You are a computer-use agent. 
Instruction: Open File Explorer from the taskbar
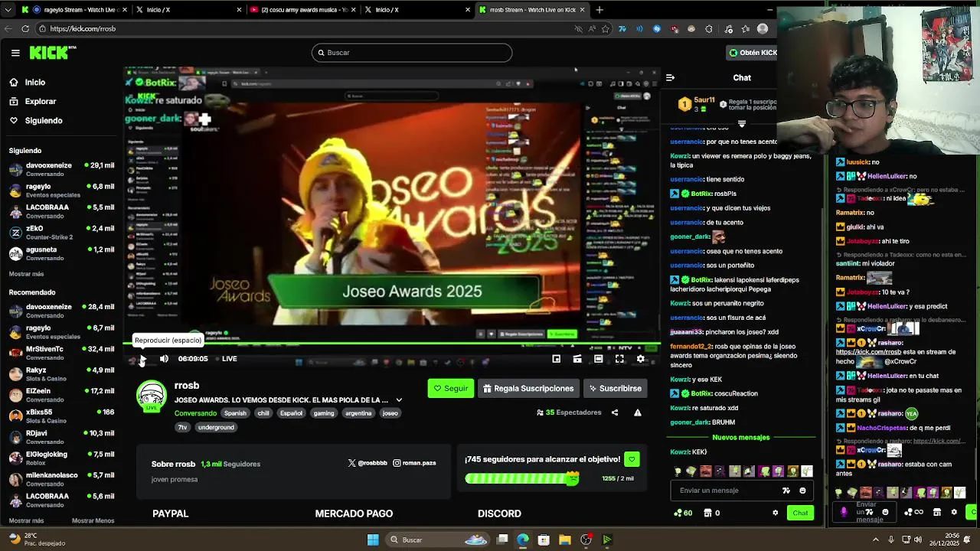coord(564,540)
